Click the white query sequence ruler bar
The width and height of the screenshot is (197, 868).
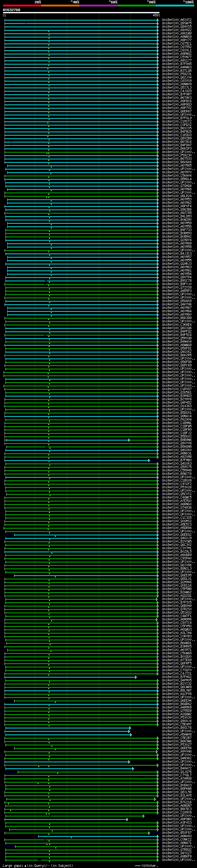pos(81,13)
